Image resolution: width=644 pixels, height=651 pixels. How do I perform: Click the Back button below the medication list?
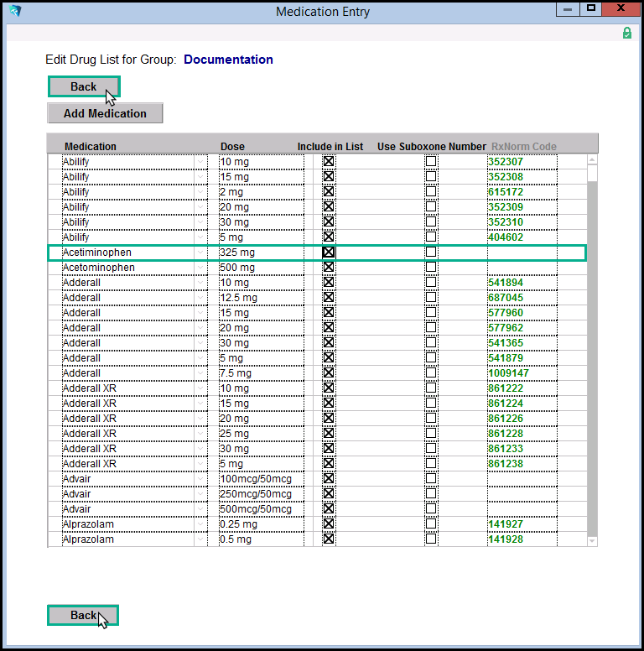pyautogui.click(x=83, y=616)
